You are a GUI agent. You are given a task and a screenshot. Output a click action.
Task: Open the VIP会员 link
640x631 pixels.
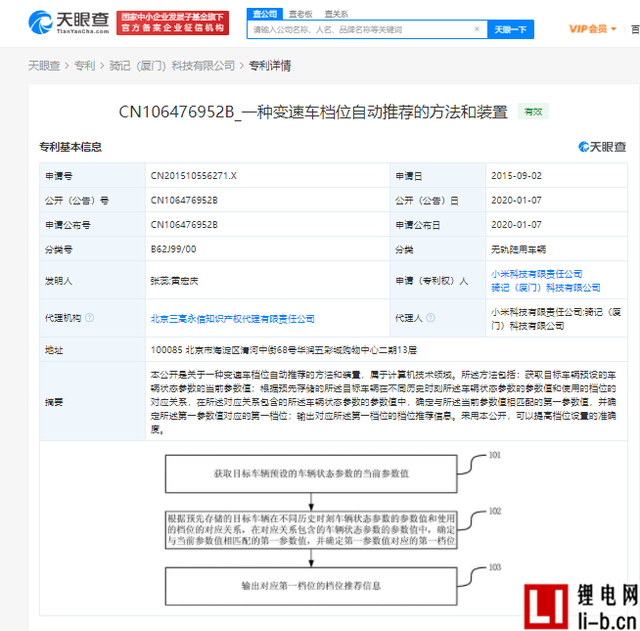588,29
